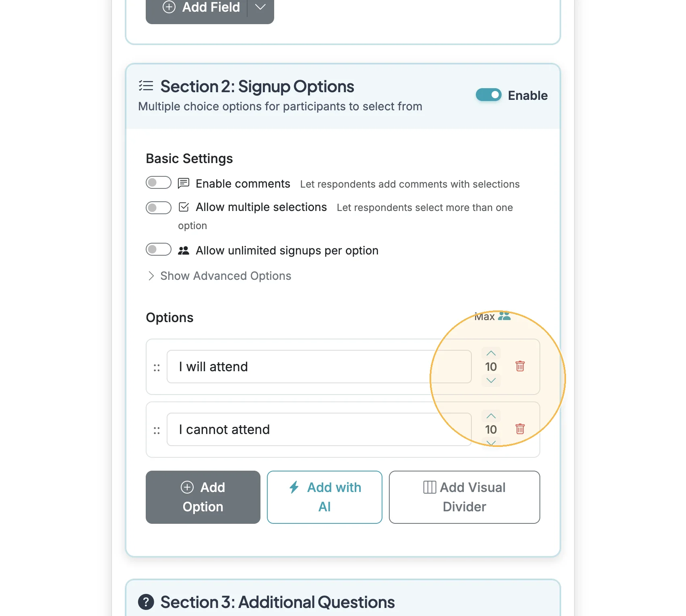Click Add with AI button
This screenshot has height=616, width=686.
point(324,497)
